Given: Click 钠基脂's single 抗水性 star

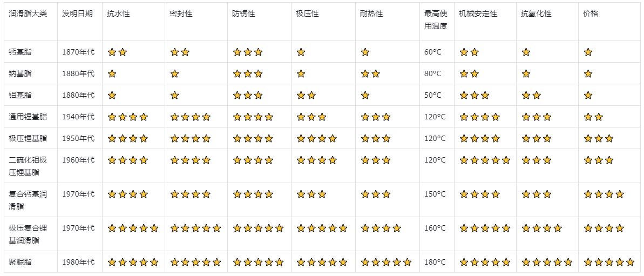Looking at the screenshot, I should [x=112, y=74].
